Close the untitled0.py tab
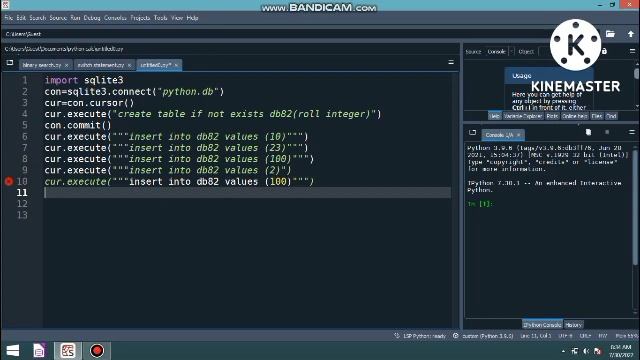 (x=176, y=65)
